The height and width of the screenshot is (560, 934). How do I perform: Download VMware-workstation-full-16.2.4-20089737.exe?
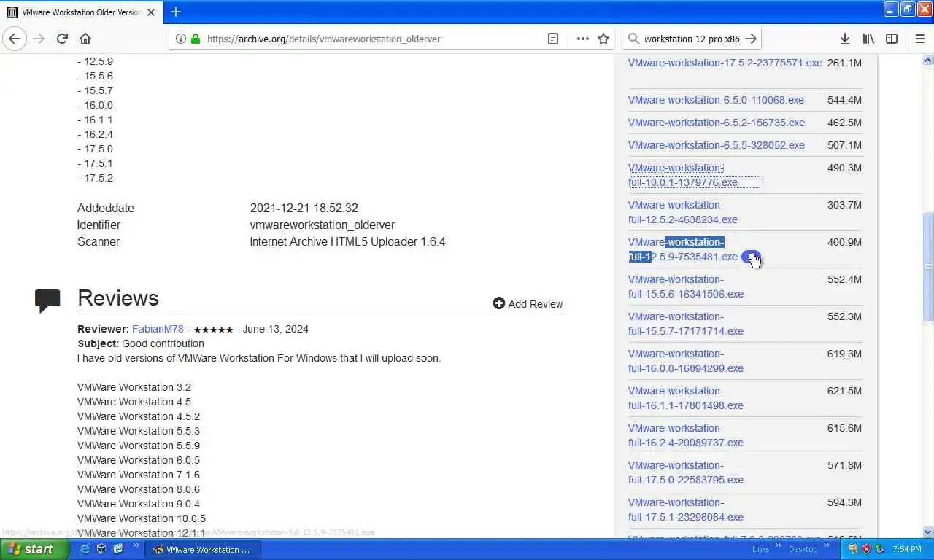click(686, 435)
